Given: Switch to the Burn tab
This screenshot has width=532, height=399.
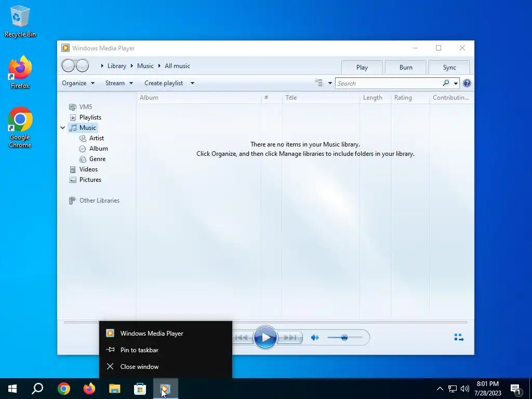Looking at the screenshot, I should (406, 67).
